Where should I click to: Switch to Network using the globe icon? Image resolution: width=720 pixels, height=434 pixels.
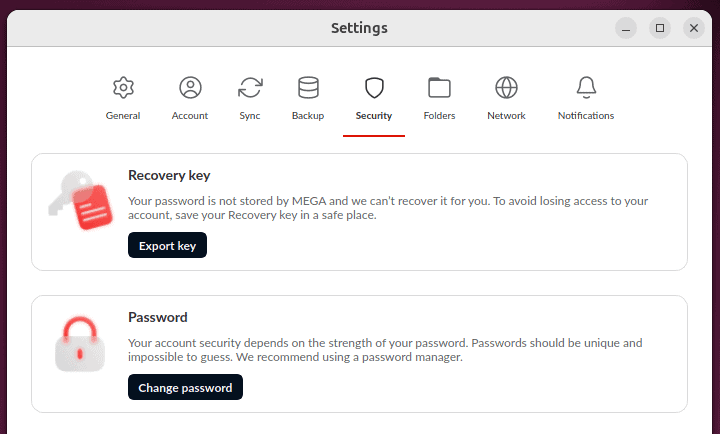(x=506, y=87)
